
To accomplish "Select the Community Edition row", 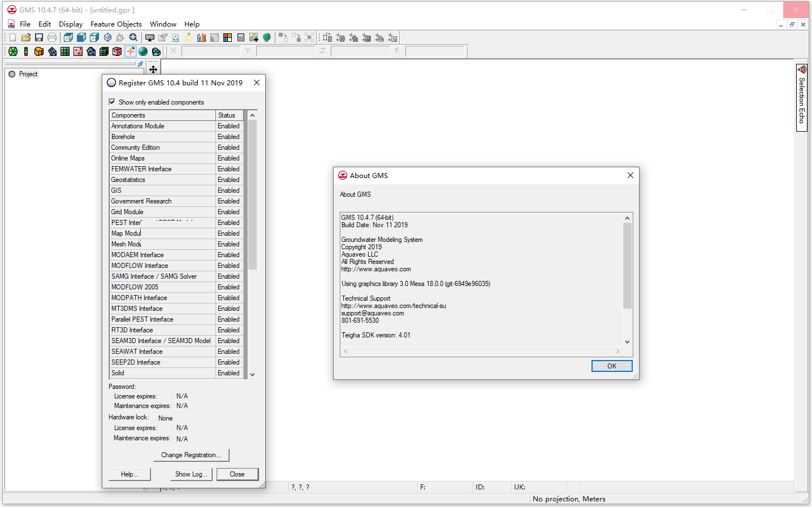I will click(x=176, y=148).
